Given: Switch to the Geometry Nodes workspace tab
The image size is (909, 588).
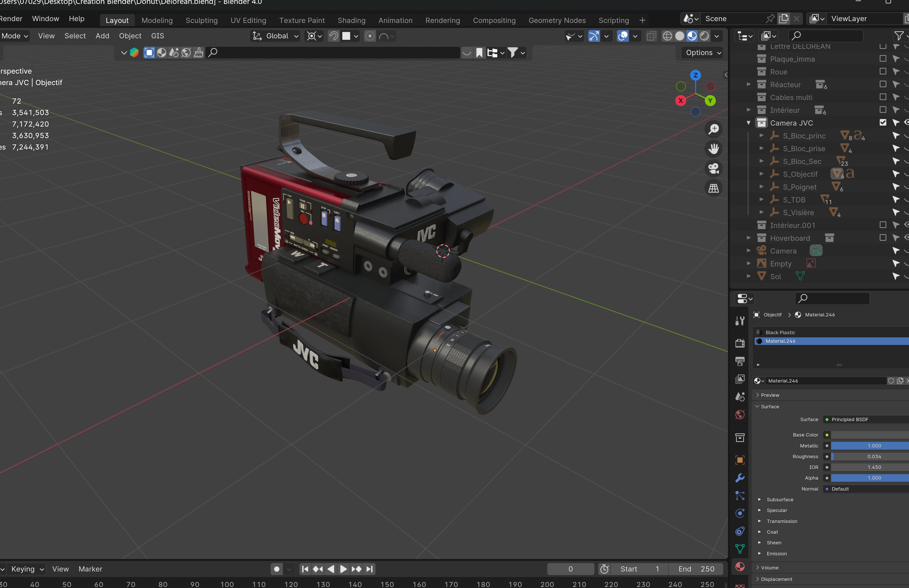Looking at the screenshot, I should click(x=557, y=20).
